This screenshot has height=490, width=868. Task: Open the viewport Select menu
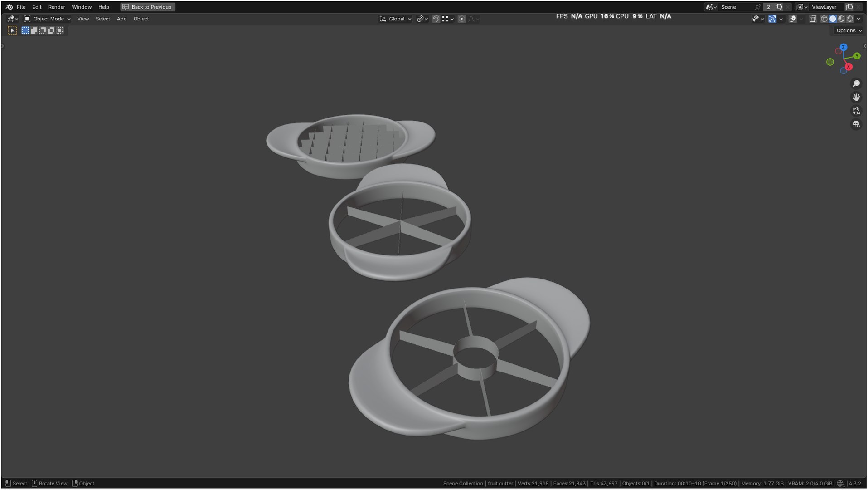coord(103,19)
